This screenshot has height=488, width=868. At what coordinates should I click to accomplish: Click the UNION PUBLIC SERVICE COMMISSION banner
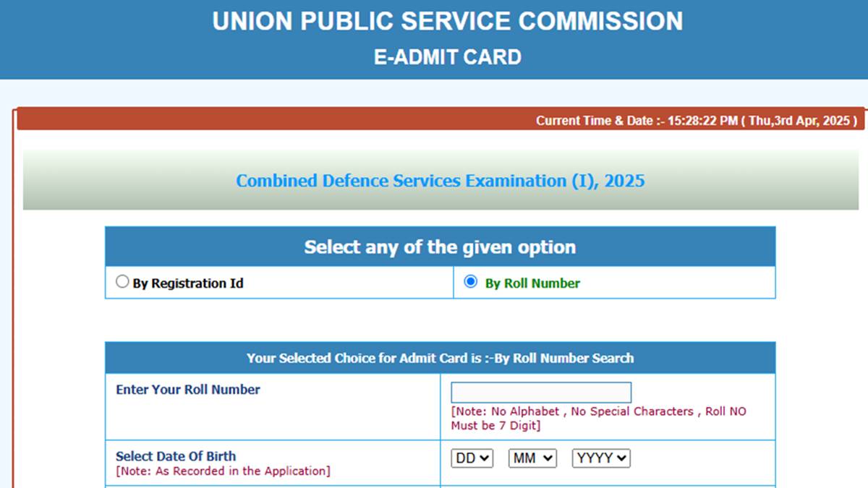(x=446, y=22)
